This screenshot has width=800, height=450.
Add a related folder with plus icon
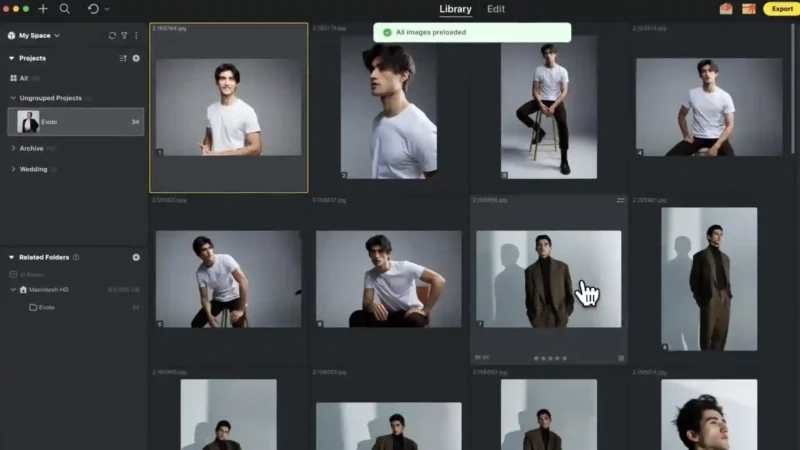click(136, 257)
